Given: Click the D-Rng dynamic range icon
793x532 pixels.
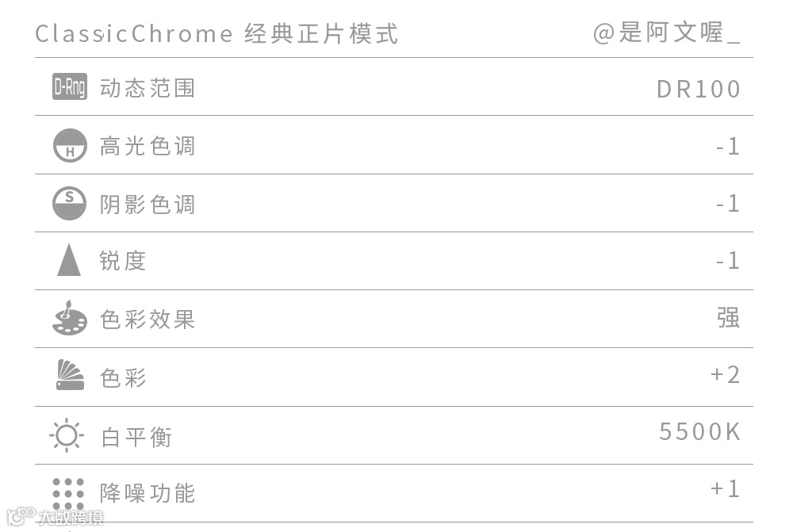Looking at the screenshot, I should [70, 86].
